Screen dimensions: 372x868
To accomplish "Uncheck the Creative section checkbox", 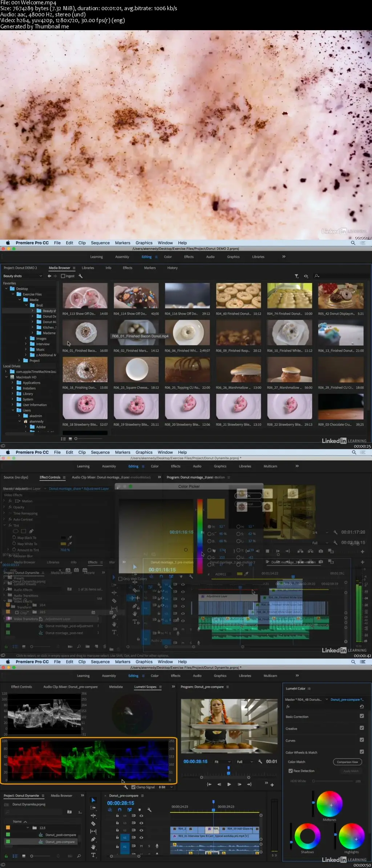I will pyautogui.click(x=362, y=728).
